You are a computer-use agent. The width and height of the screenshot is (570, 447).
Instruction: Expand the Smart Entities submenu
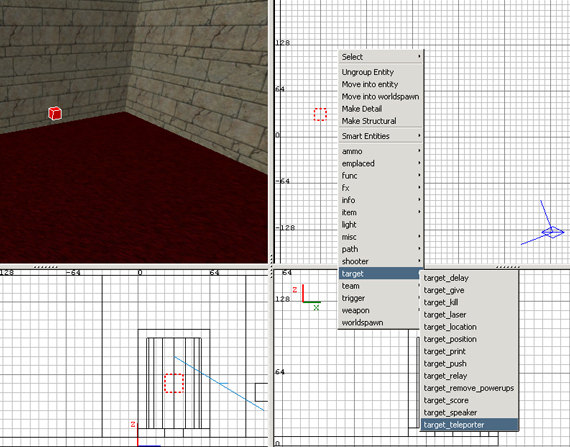point(381,136)
